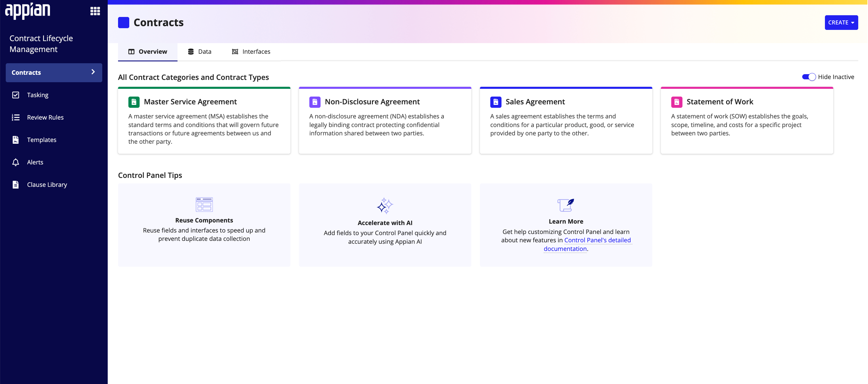Click the Tasking checkbox icon in sidebar

(16, 95)
